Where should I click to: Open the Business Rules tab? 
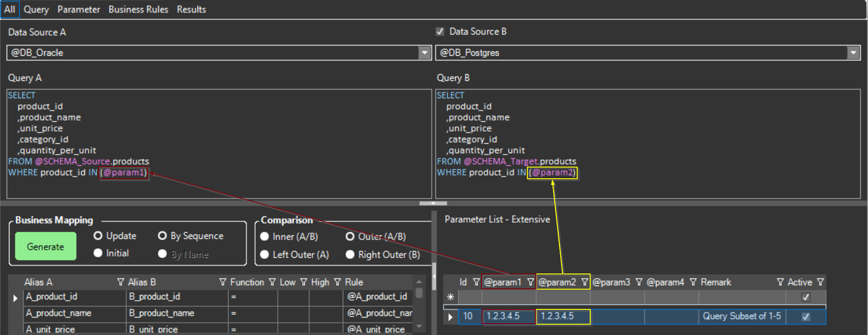click(138, 9)
